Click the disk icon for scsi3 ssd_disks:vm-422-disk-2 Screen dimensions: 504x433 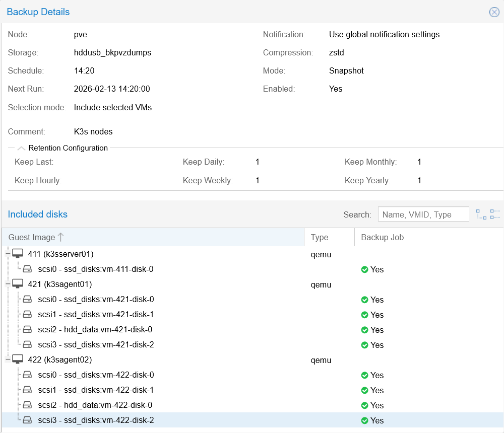(x=27, y=420)
